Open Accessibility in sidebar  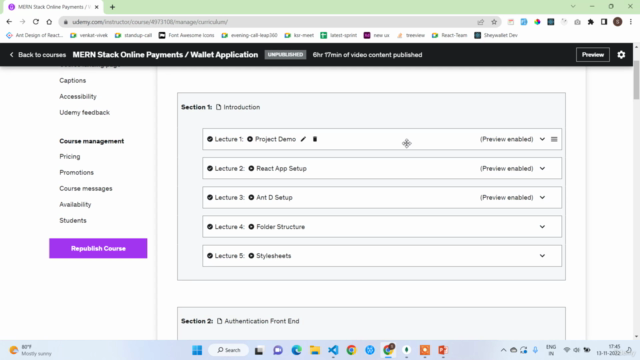[x=78, y=96]
